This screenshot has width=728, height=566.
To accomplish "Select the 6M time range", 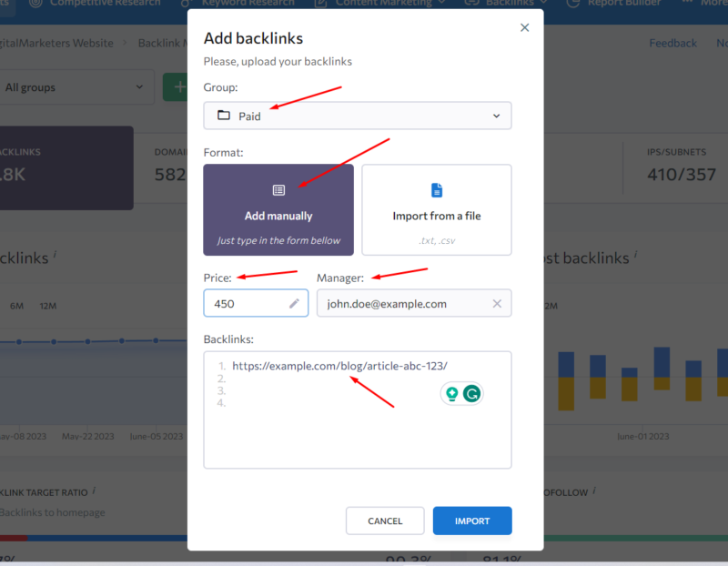I will click(x=16, y=306).
